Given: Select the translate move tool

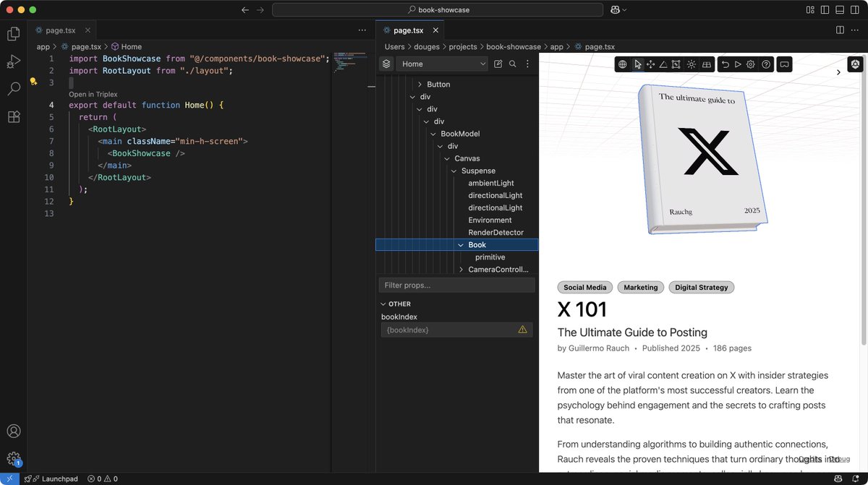Looking at the screenshot, I should tap(650, 64).
